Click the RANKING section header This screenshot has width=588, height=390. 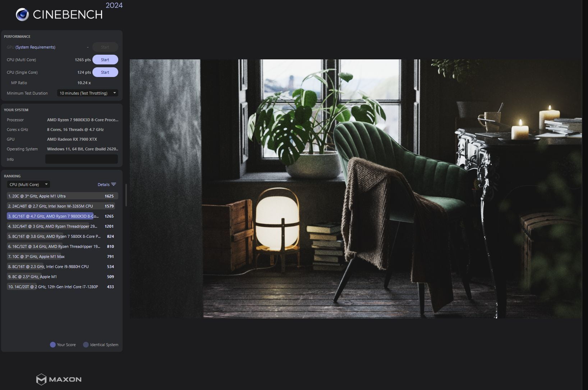12,176
